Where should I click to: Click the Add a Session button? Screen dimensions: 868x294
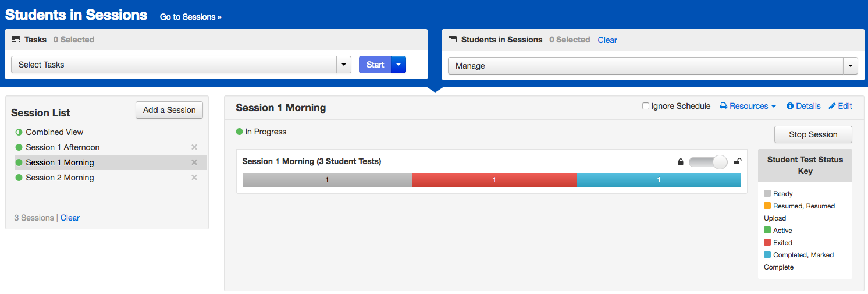point(169,110)
